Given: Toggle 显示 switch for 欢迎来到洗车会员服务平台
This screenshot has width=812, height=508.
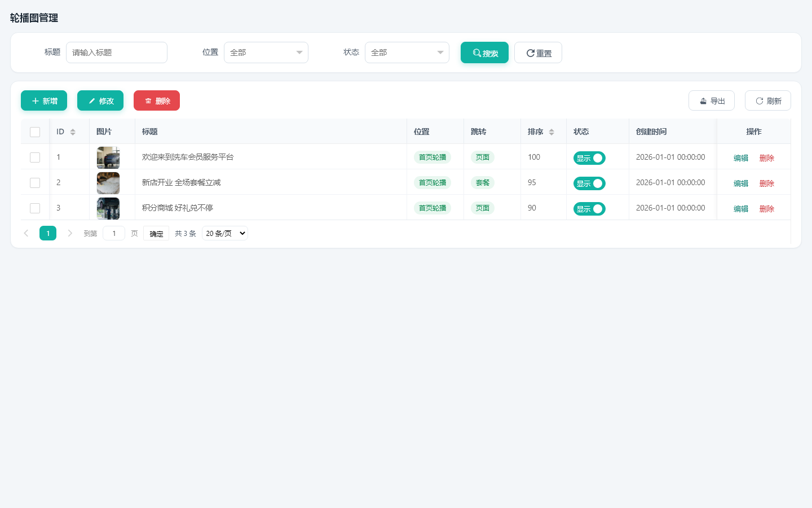Looking at the screenshot, I should point(589,158).
